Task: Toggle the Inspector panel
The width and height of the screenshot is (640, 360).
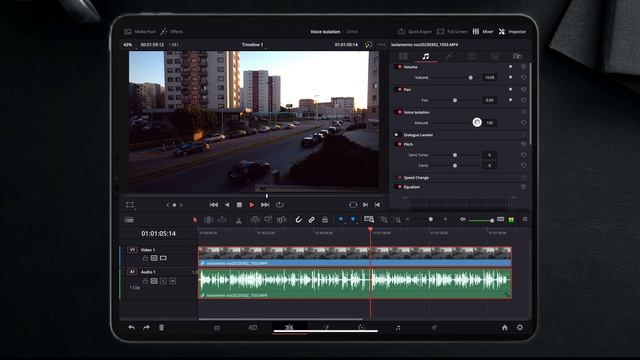Action: tap(512, 31)
